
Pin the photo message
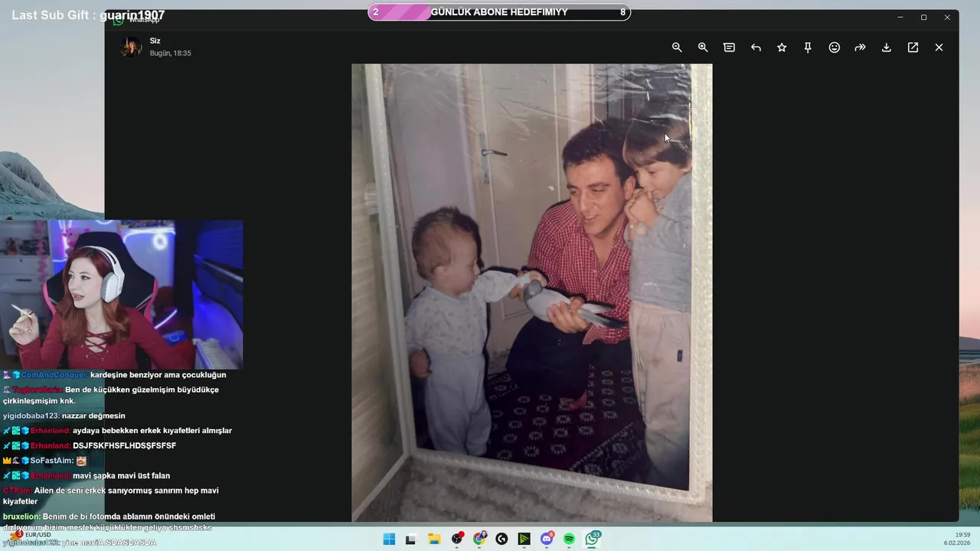tap(808, 47)
